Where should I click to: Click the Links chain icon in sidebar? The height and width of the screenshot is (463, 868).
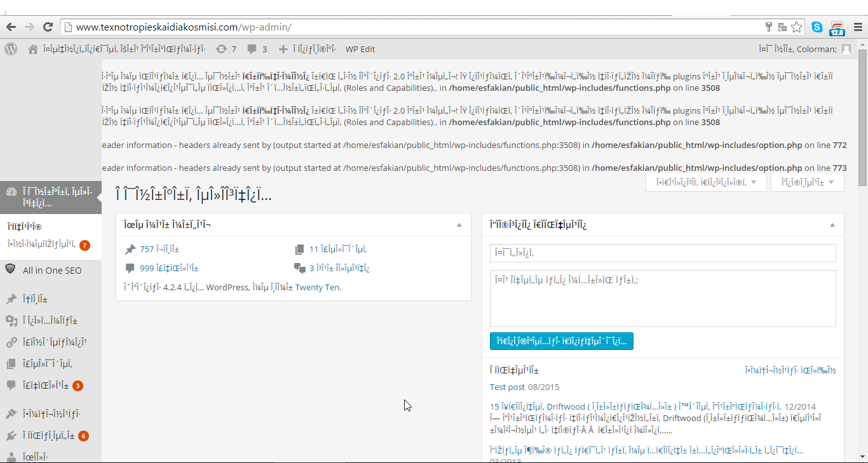(x=11, y=342)
